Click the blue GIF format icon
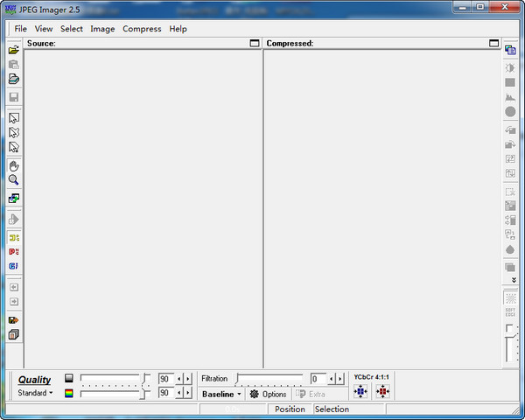Screen dimensions: 525x420 pos(14,265)
